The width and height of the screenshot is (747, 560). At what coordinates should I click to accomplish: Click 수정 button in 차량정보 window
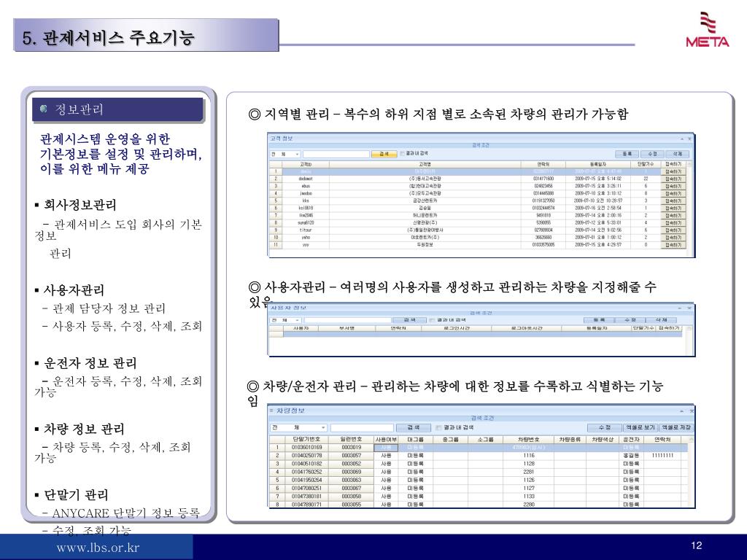coord(605,427)
